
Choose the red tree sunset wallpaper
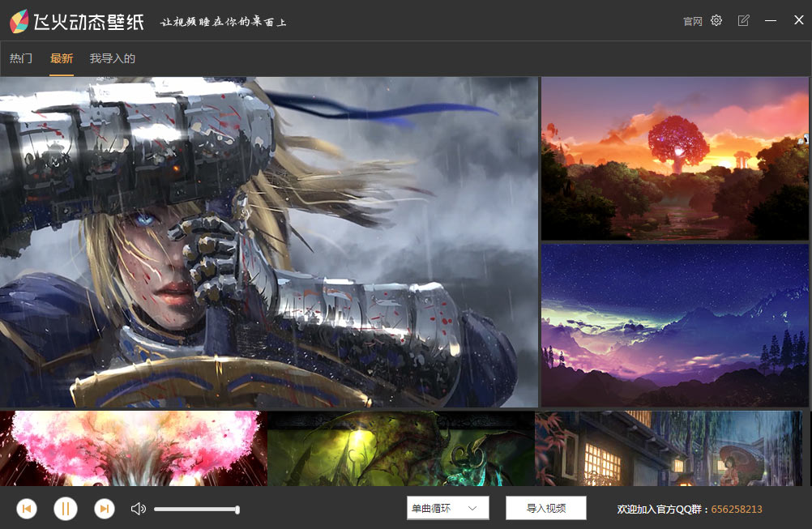tap(675, 159)
